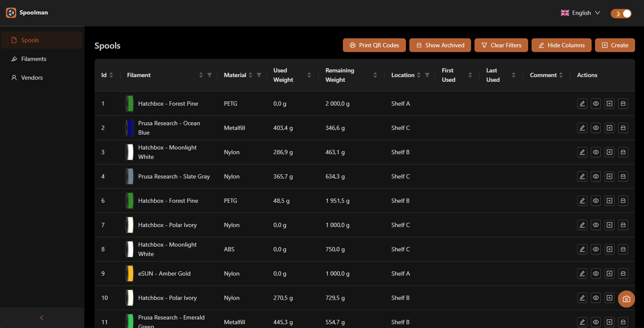Image resolution: width=644 pixels, height=328 pixels.
Task: Open details for spool 2 via the eye icon
Action: (x=596, y=127)
